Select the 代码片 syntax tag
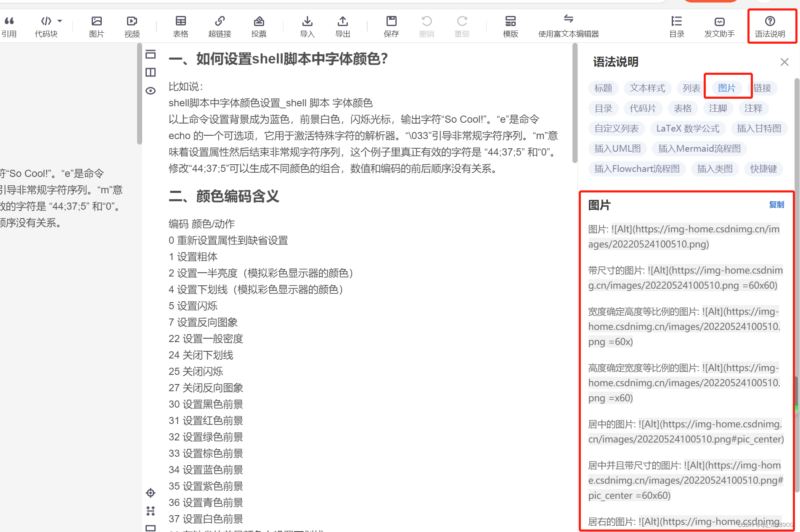The image size is (800, 532). (x=643, y=108)
